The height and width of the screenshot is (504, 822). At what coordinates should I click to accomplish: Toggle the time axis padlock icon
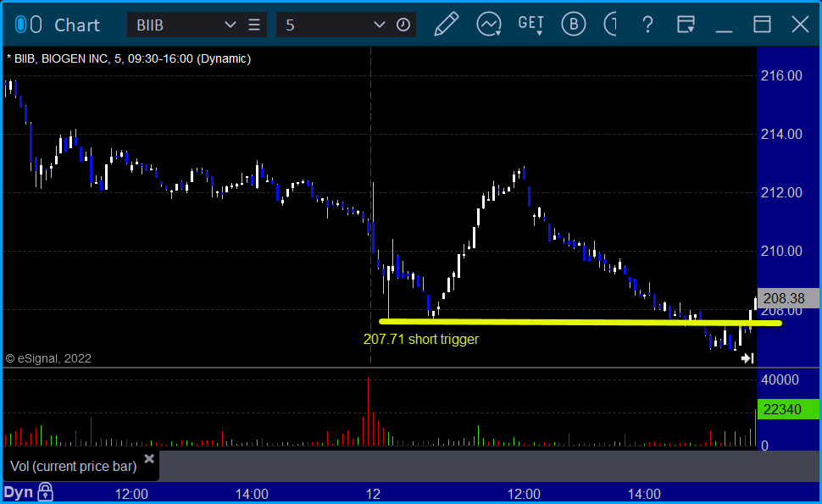coord(46,492)
